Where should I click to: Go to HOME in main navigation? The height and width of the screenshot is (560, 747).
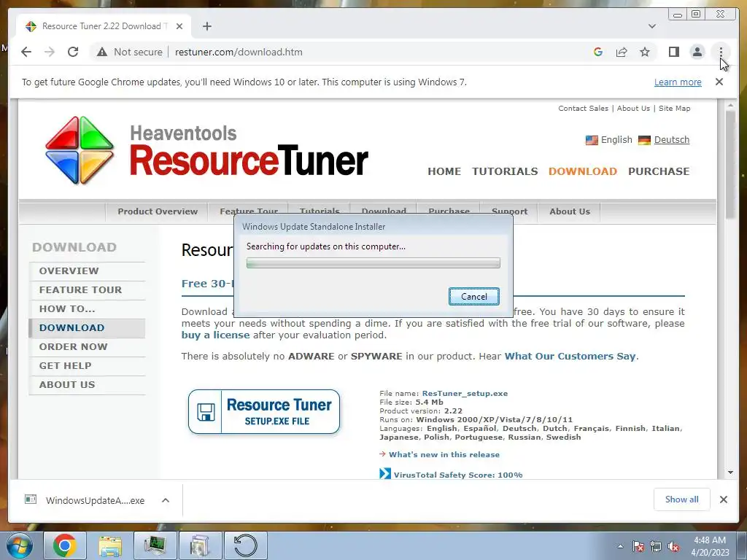tap(444, 171)
